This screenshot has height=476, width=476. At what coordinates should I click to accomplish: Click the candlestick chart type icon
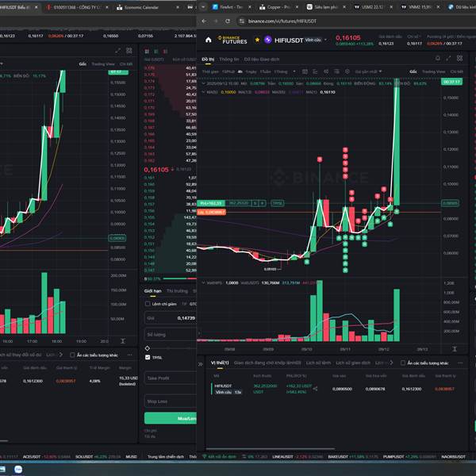pos(305,71)
